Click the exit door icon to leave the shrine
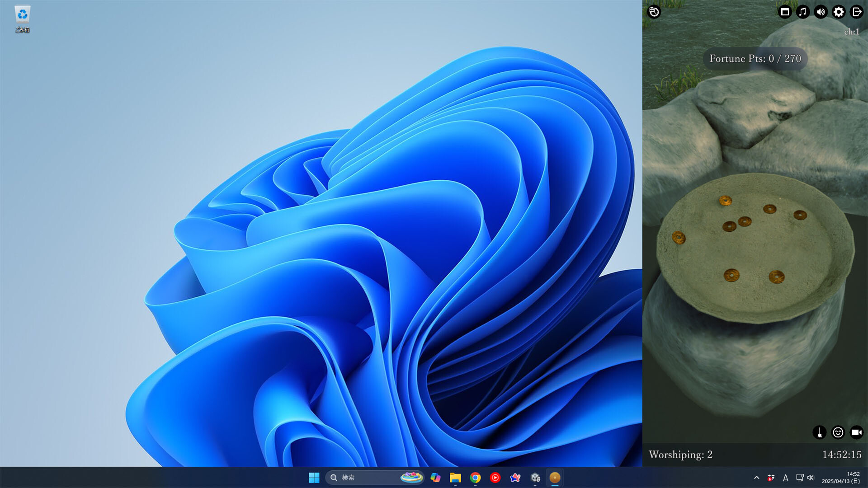The width and height of the screenshot is (868, 488). click(x=856, y=12)
